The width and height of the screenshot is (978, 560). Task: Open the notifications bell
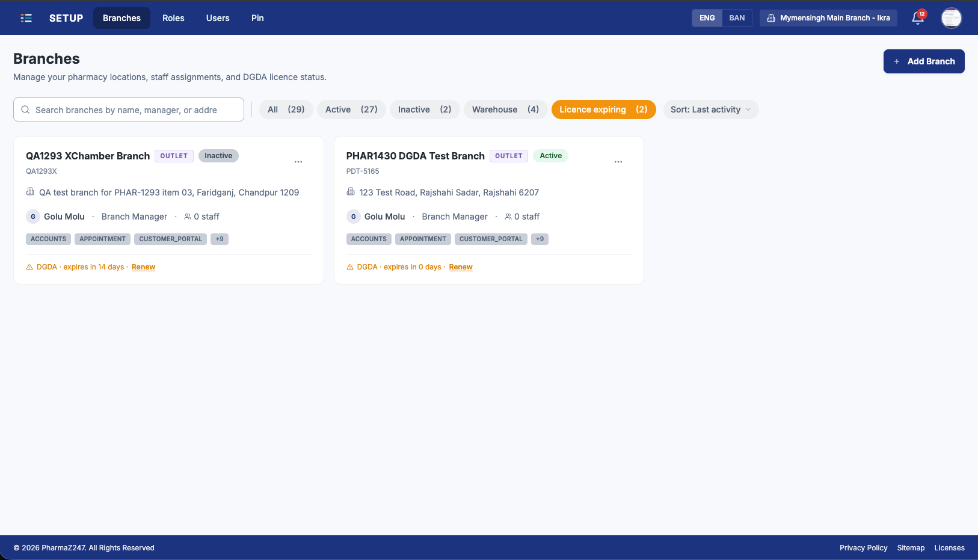click(918, 18)
